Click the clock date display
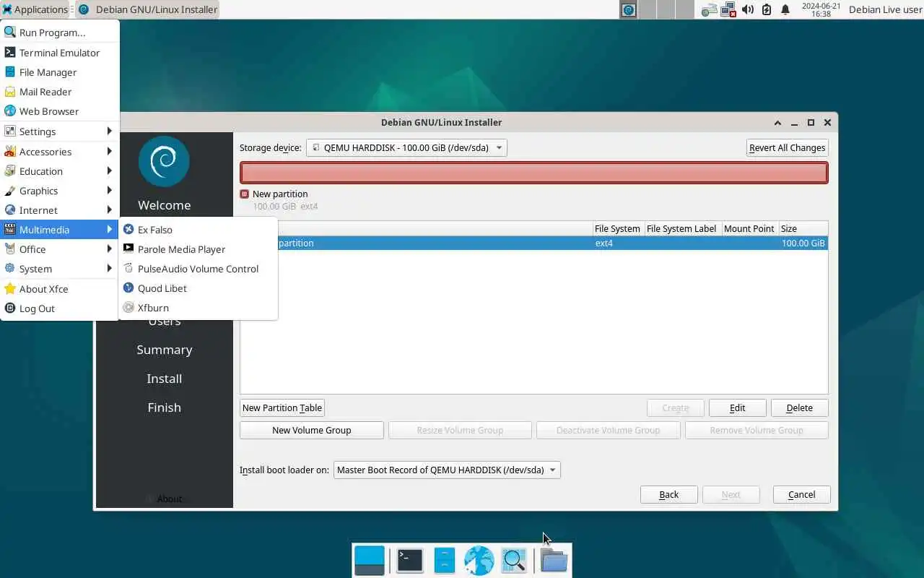The width and height of the screenshot is (924, 578). click(x=821, y=9)
